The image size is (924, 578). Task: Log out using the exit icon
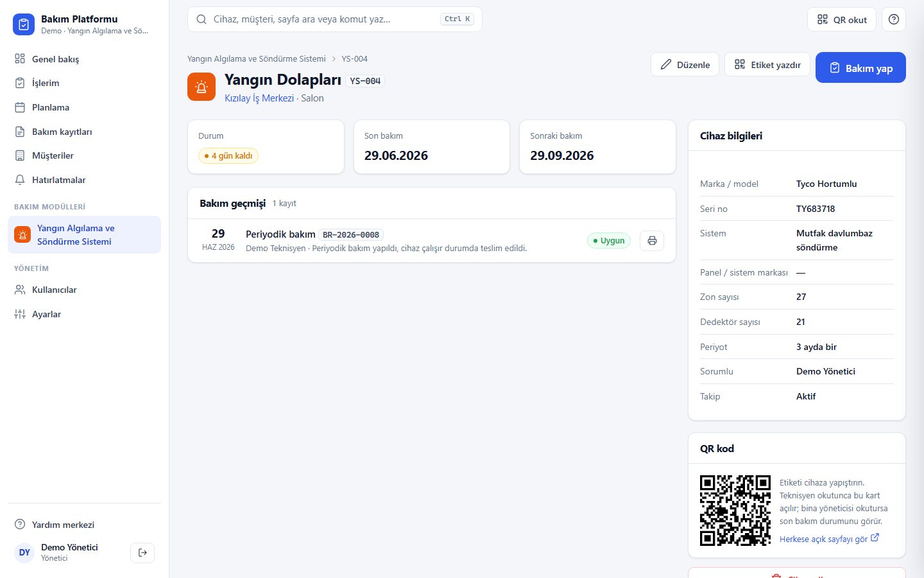pos(142,552)
